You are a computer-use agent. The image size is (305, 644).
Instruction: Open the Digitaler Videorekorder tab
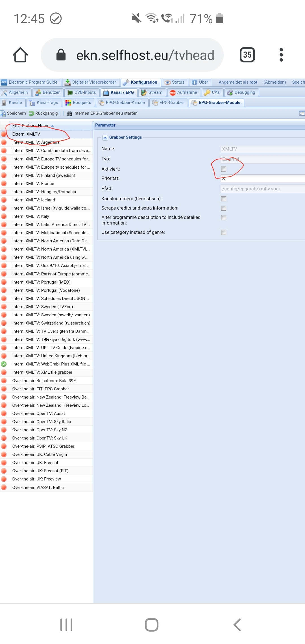point(91,82)
